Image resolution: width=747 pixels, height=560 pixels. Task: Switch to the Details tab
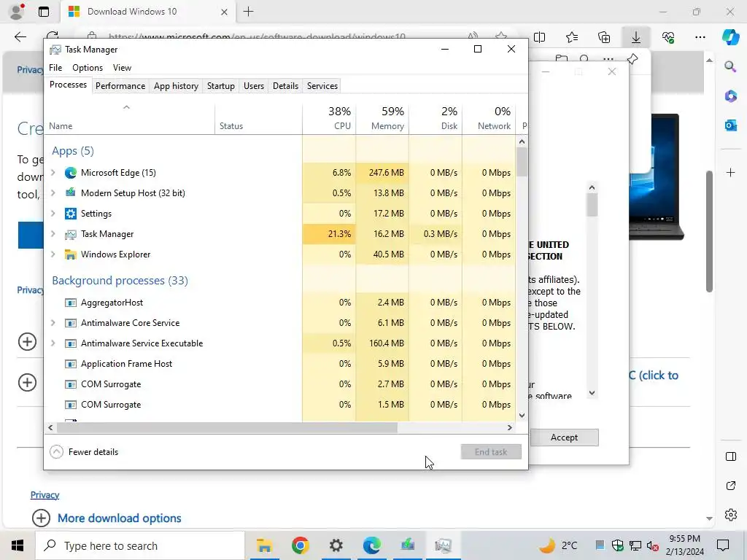point(285,86)
